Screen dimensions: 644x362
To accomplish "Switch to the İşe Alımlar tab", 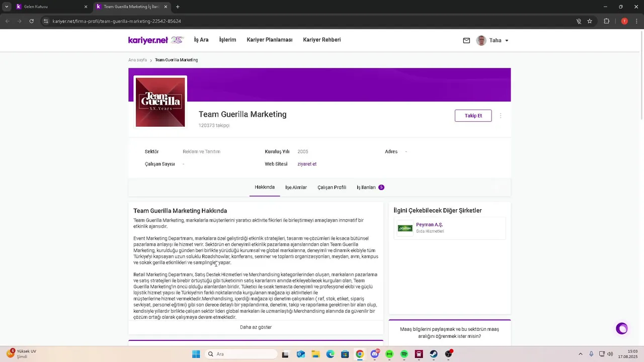I will click(x=296, y=188).
